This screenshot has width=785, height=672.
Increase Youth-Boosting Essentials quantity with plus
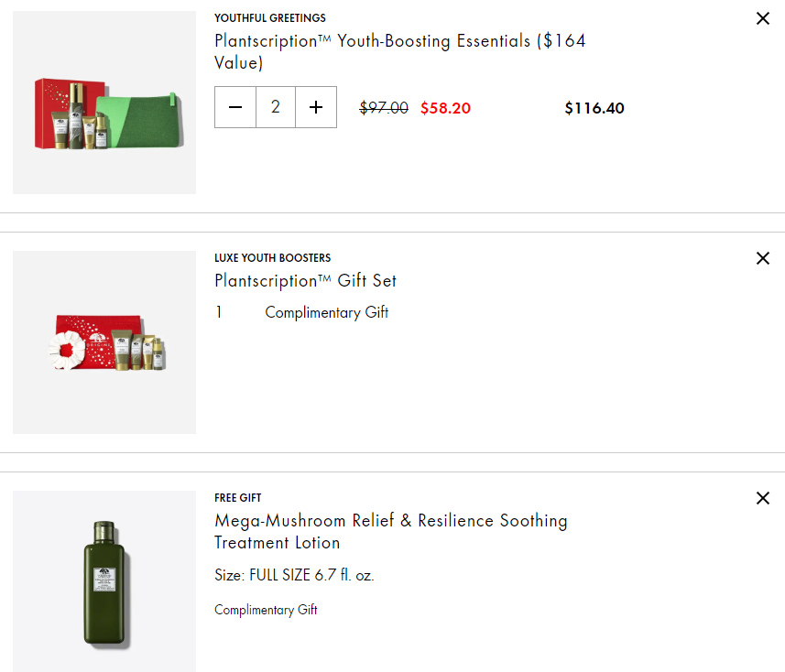point(316,107)
